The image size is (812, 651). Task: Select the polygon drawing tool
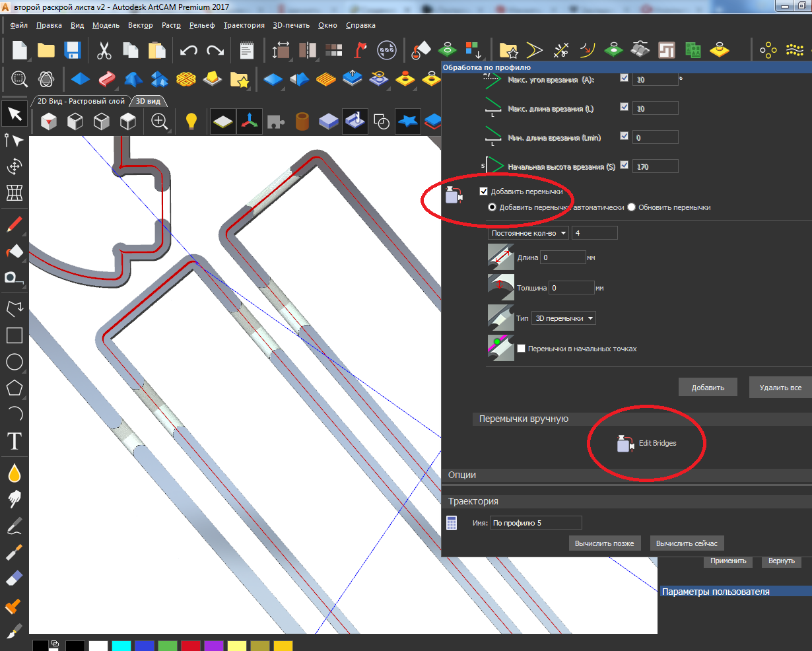pyautogui.click(x=15, y=388)
